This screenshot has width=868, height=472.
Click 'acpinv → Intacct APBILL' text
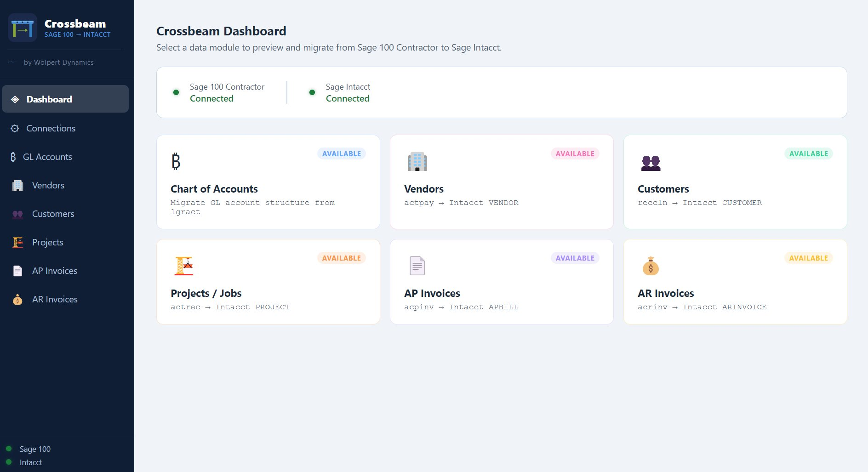coord(461,307)
